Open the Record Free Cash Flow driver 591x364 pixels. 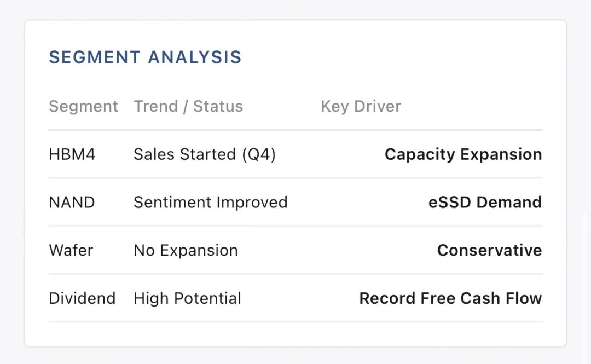click(x=450, y=298)
